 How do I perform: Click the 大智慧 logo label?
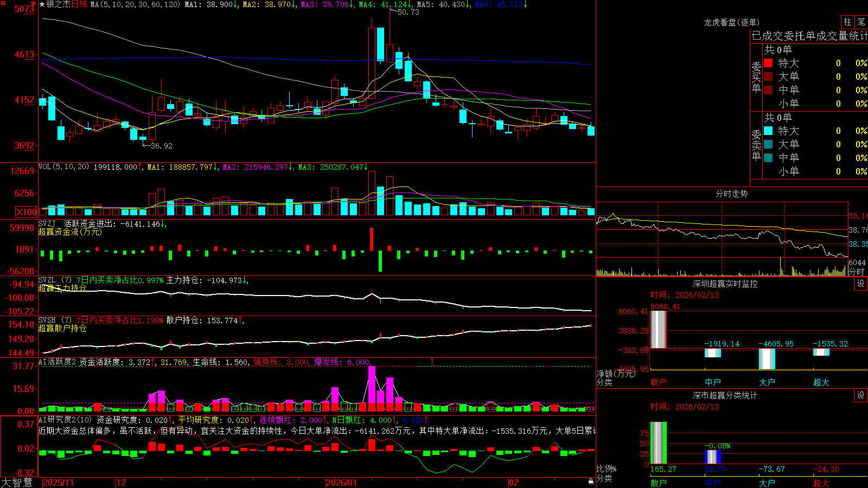pos(17,483)
